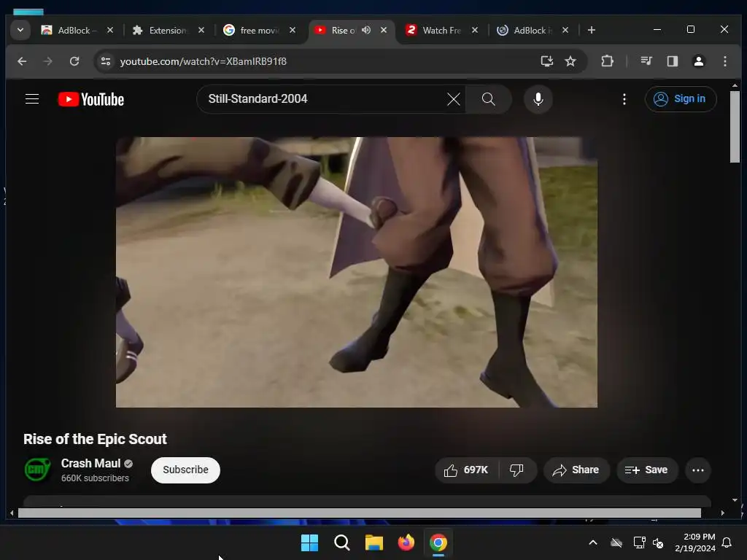The height and width of the screenshot is (560, 747).
Task: Close the Watch Free tab
Action: (x=475, y=30)
